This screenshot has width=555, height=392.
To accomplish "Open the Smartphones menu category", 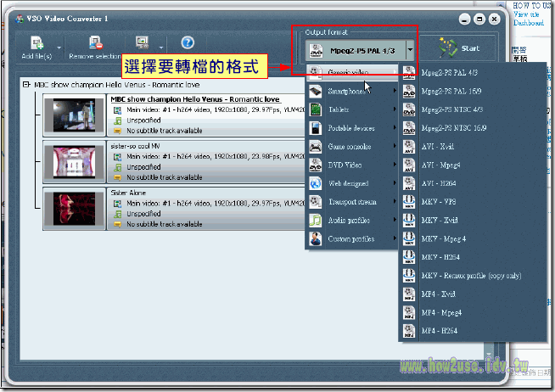I will point(352,92).
